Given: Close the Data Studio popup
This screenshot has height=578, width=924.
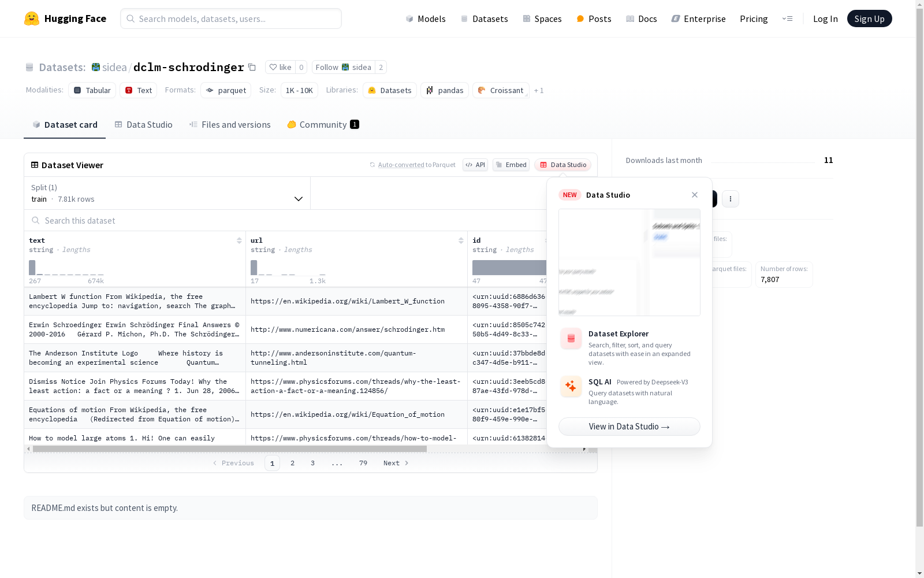Looking at the screenshot, I should (x=695, y=195).
